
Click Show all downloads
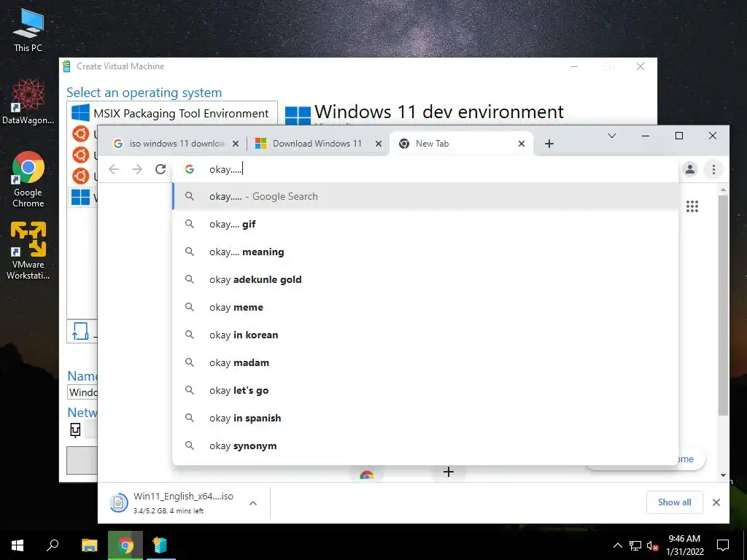click(x=674, y=502)
